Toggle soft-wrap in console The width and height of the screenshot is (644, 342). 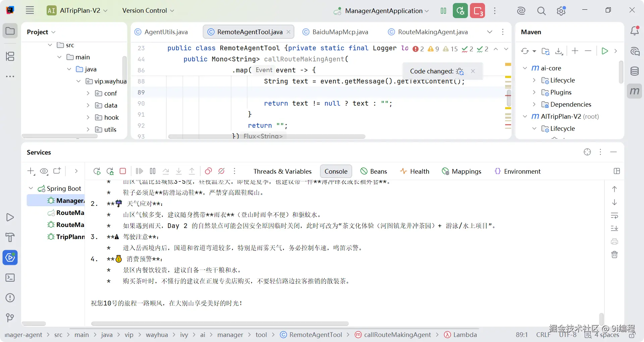[614, 215]
